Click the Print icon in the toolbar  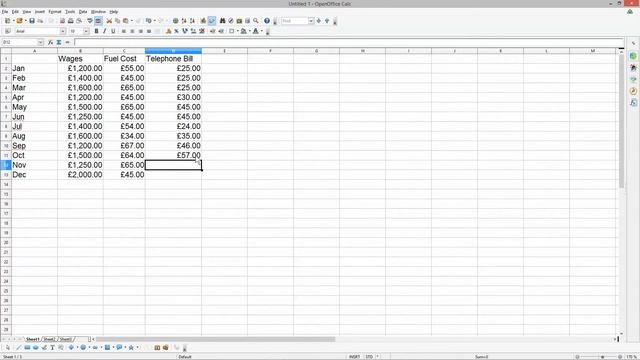(71, 21)
